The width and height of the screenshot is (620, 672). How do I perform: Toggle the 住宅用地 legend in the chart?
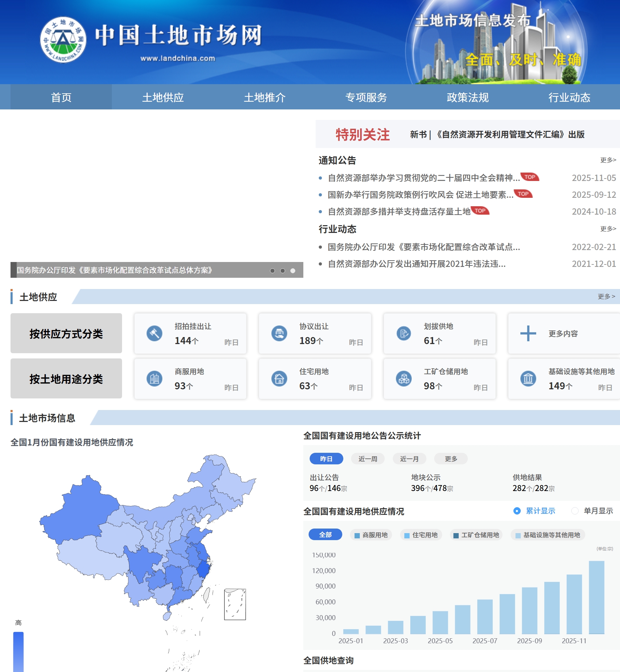click(420, 535)
